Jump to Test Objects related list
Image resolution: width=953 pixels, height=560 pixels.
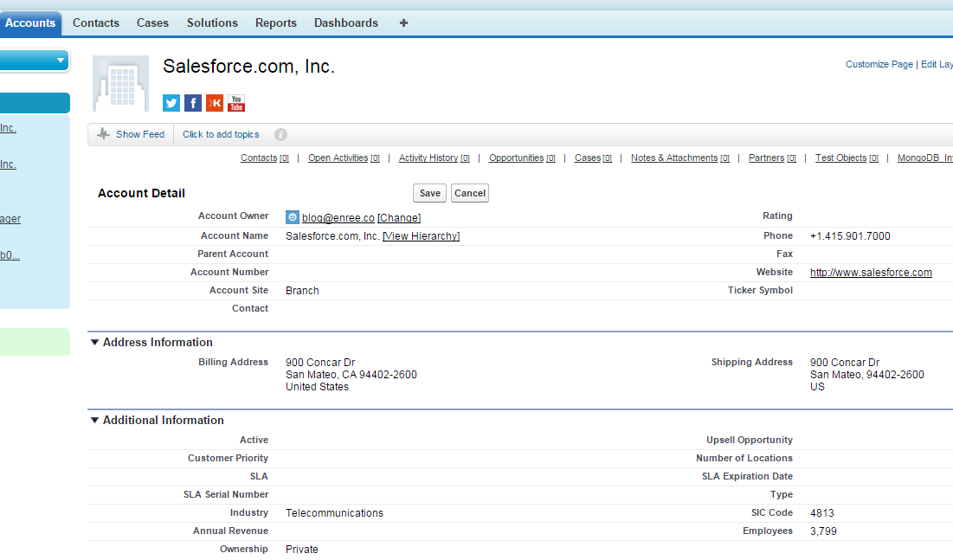coord(847,158)
